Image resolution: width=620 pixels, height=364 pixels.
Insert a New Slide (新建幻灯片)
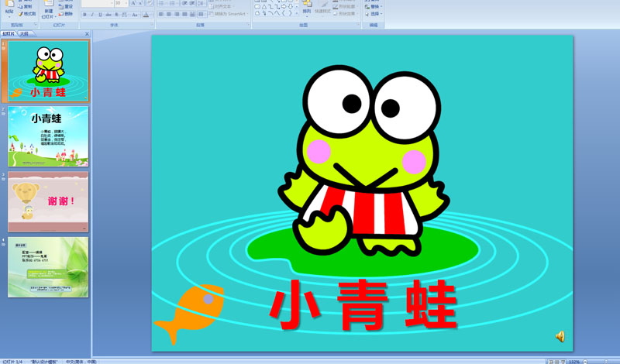(x=49, y=9)
